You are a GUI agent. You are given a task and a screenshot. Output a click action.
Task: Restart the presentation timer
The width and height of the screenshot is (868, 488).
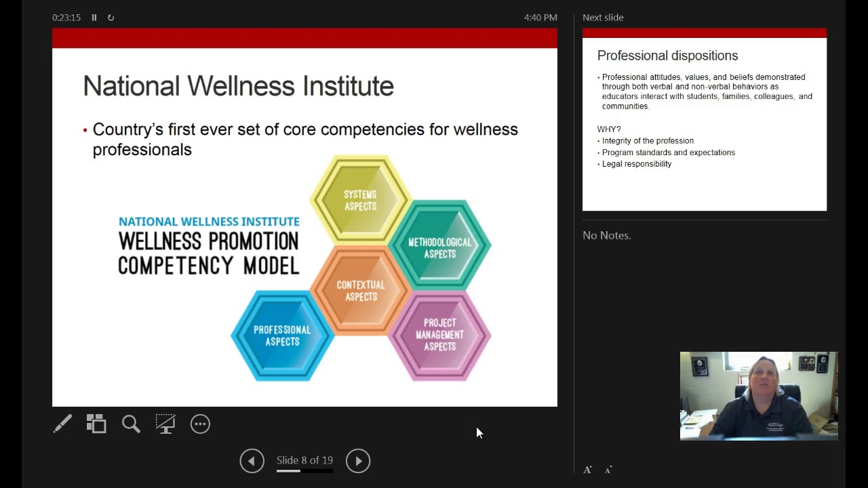(x=111, y=18)
